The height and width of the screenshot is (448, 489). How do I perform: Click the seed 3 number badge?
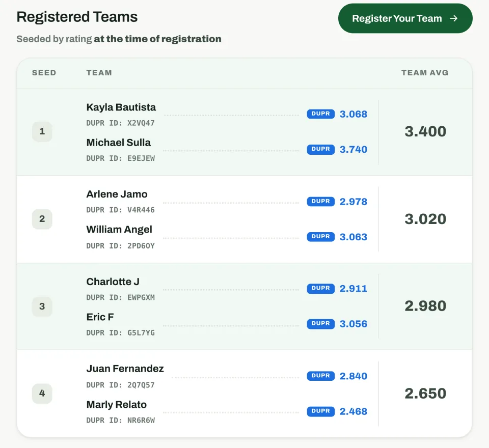42,306
